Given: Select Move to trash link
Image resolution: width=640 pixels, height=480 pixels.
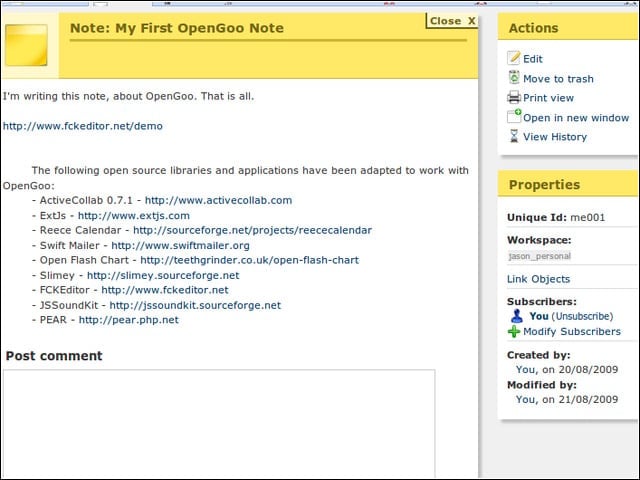Looking at the screenshot, I should [558, 79].
